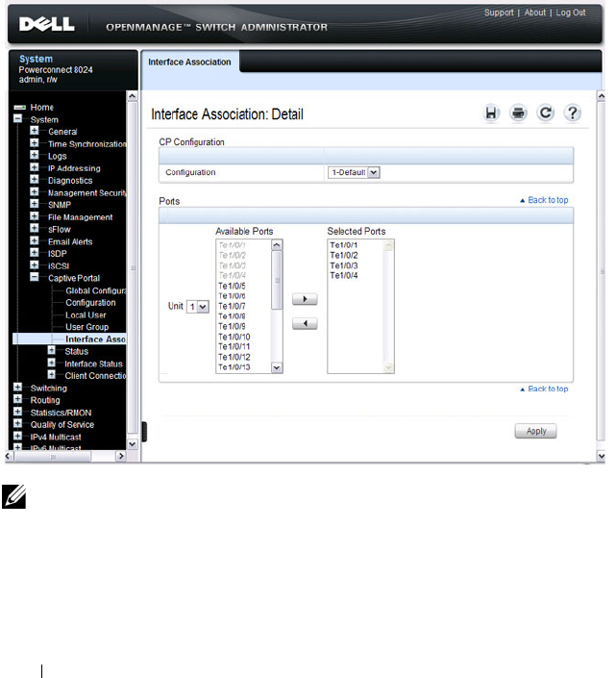This screenshot has width=616, height=678.
Task: Expand Email Alerts node
Action: pyautogui.click(x=35, y=240)
